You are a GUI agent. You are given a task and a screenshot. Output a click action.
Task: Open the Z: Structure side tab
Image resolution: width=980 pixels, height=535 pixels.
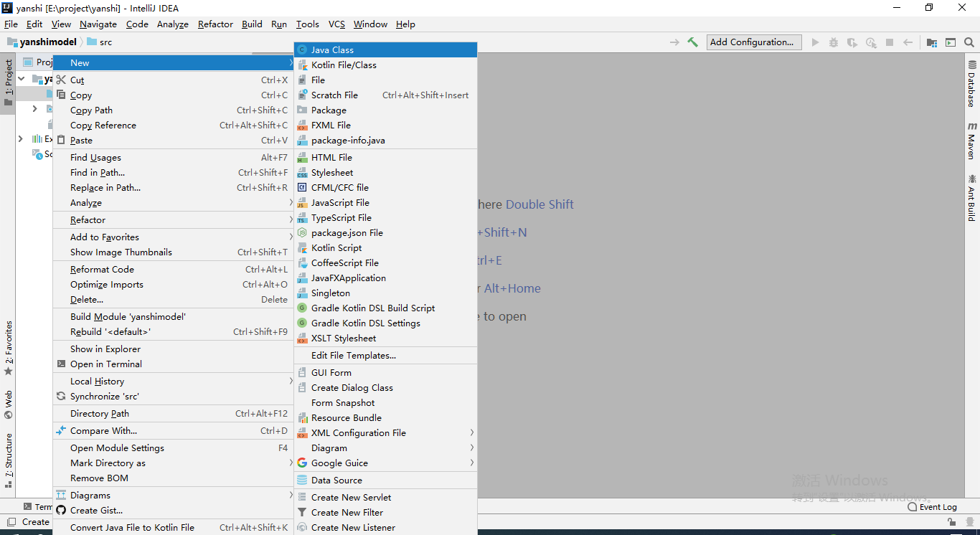click(x=8, y=460)
